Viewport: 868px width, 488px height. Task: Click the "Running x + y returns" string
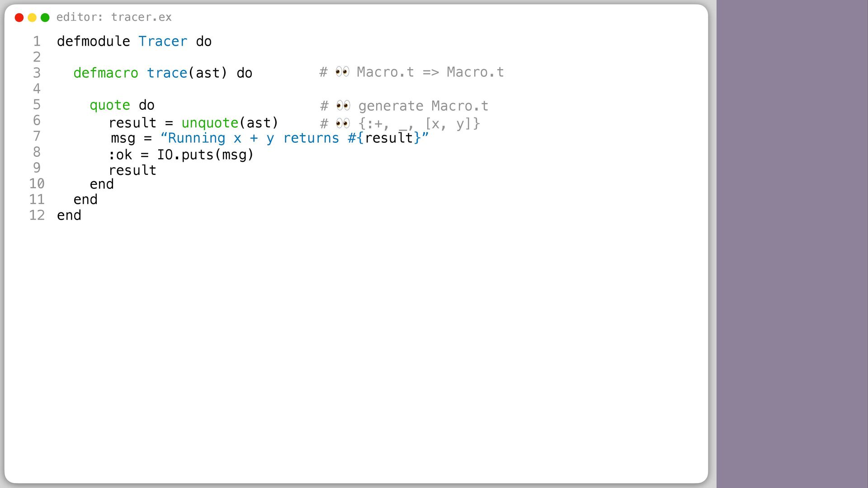click(x=250, y=138)
